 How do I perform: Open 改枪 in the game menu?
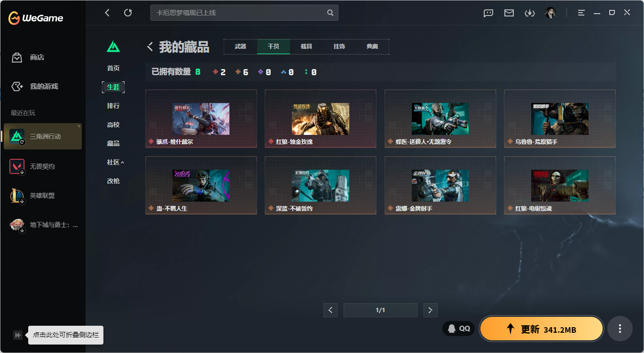coord(113,181)
